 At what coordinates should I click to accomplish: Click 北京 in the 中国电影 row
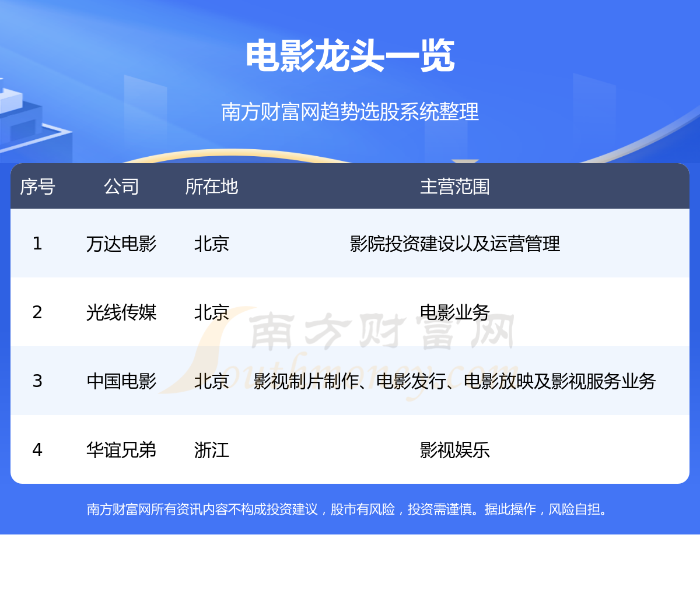click(x=212, y=381)
